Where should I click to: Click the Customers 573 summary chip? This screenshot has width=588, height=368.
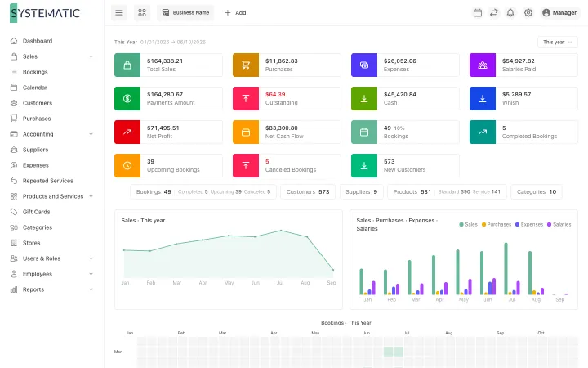point(308,192)
